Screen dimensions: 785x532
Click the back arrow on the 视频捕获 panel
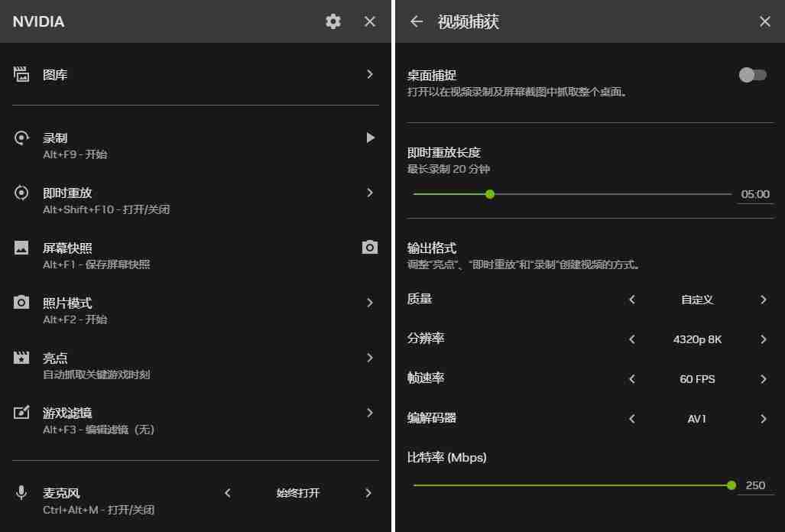click(417, 21)
